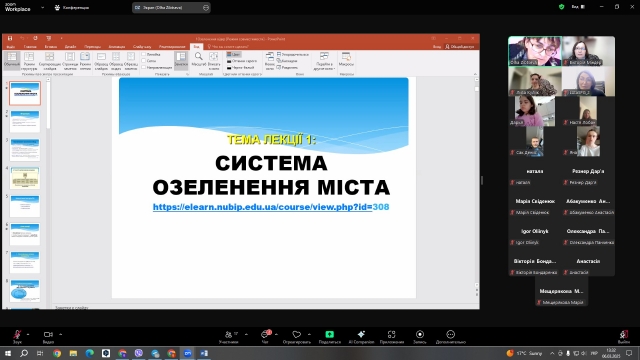Viewport: 640px width, 360px height.
Task: Open the elearn.nubip.edu.ua course link
Action: (271, 207)
